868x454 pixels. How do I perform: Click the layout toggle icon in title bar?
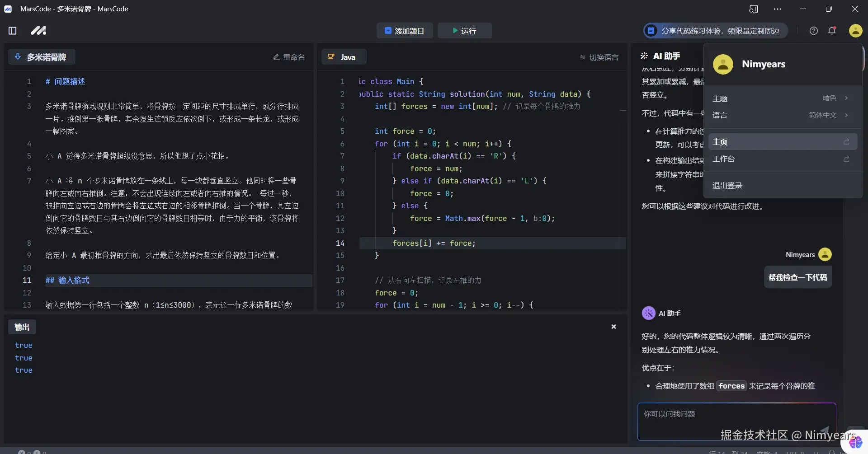[753, 9]
